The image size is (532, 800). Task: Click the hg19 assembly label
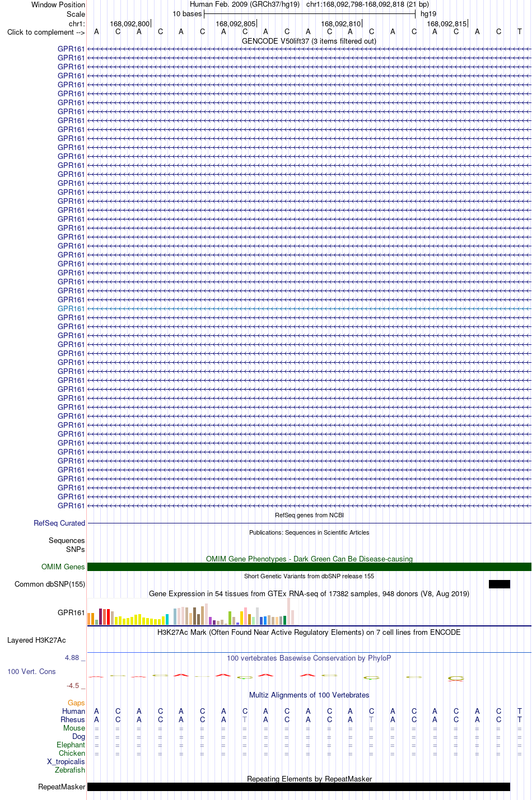[x=428, y=14]
